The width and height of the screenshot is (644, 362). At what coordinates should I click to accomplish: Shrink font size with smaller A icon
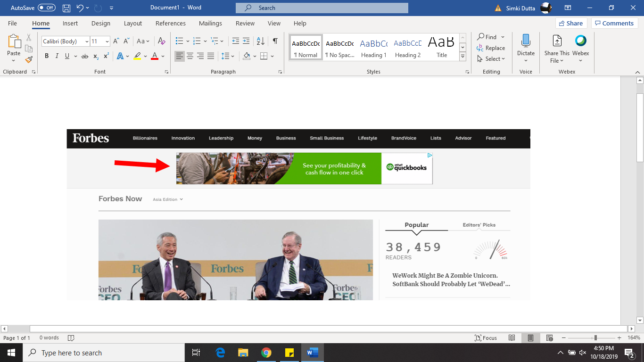(x=127, y=41)
